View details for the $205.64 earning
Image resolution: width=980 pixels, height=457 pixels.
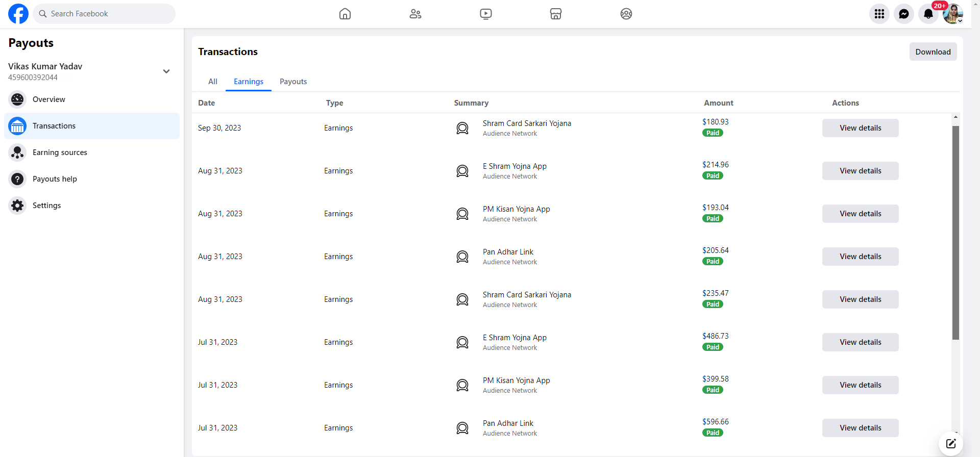click(x=861, y=257)
